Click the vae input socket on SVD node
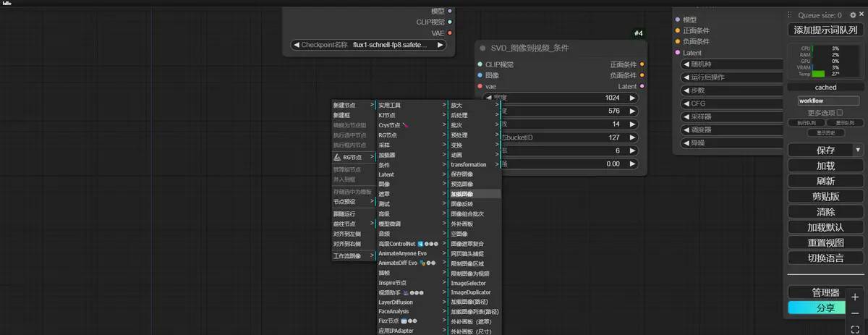 point(480,86)
